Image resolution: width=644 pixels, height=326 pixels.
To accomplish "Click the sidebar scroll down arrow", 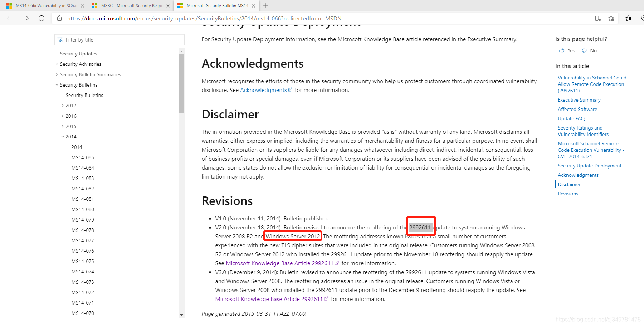I will [x=182, y=315].
